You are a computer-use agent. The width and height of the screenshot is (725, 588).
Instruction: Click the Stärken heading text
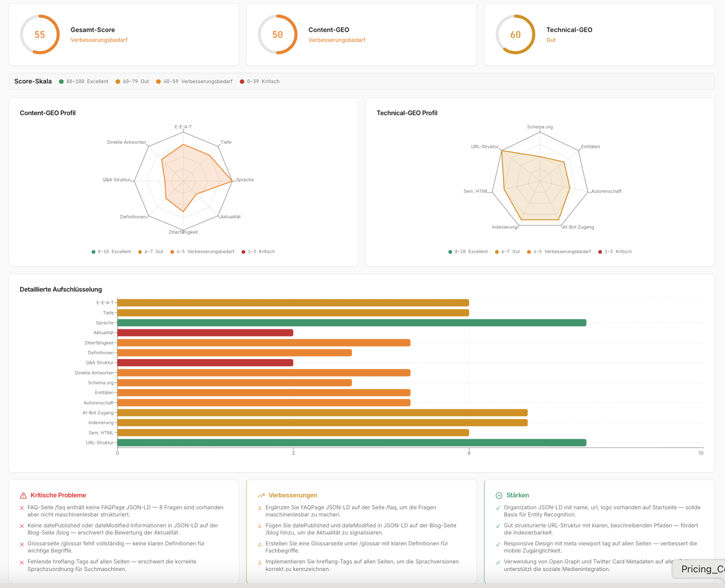518,495
